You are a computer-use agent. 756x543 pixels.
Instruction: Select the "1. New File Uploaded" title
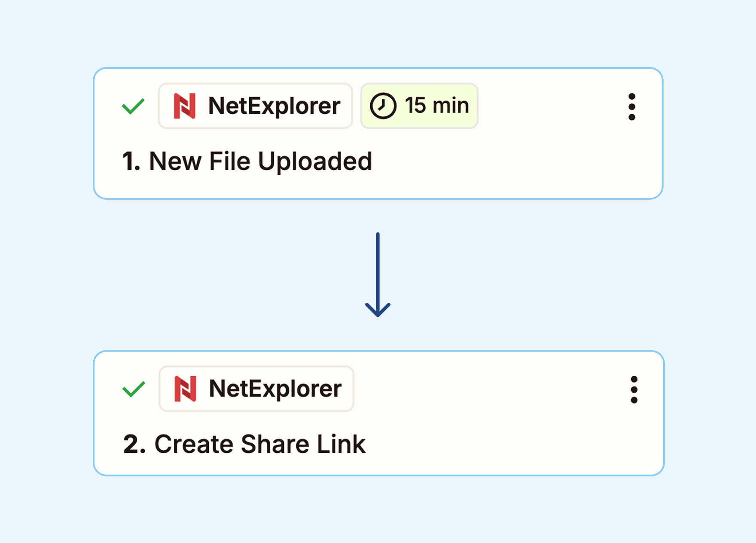(x=247, y=162)
